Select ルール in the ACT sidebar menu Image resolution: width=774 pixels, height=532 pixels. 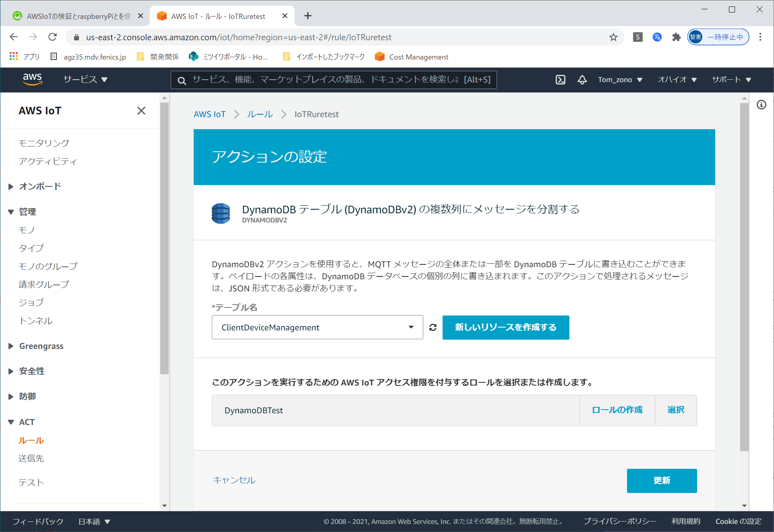point(31,440)
